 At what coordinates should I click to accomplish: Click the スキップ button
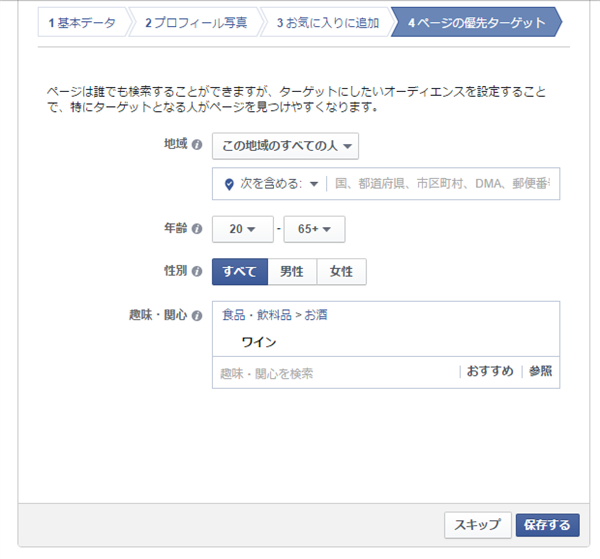click(478, 525)
